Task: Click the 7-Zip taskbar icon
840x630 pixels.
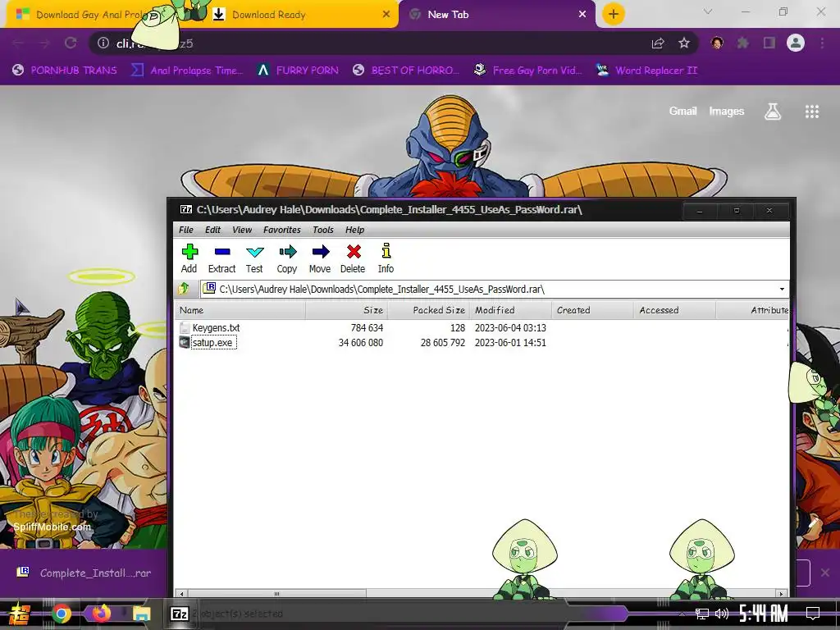Action: pyautogui.click(x=179, y=614)
